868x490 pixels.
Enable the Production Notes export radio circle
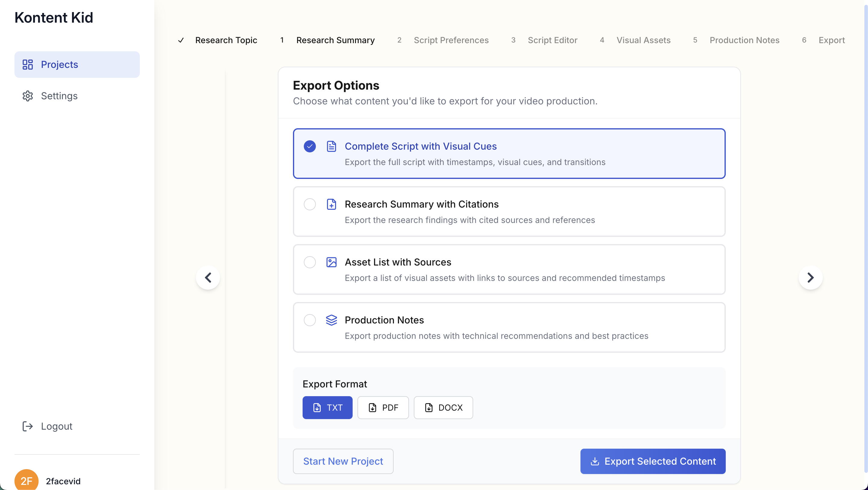tap(310, 320)
